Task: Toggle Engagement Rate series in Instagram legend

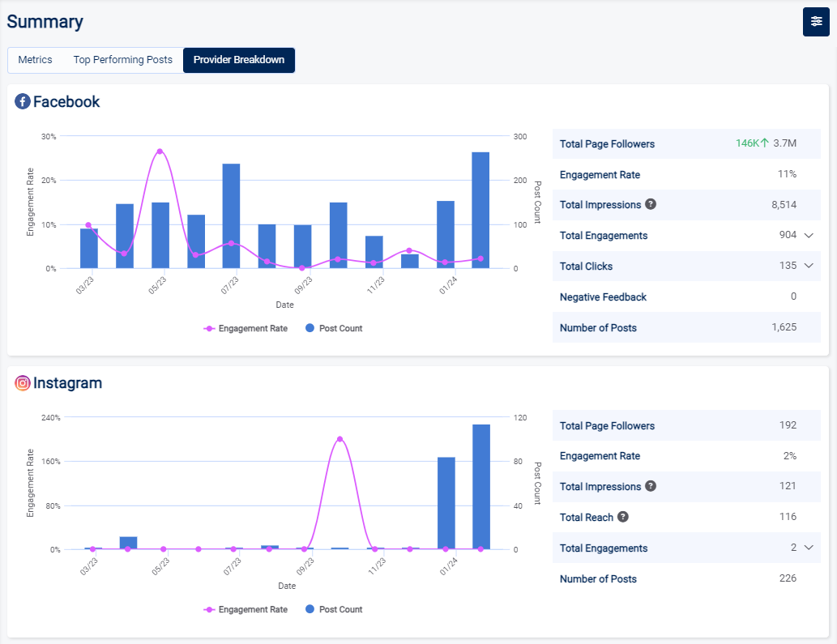Action: (246, 609)
